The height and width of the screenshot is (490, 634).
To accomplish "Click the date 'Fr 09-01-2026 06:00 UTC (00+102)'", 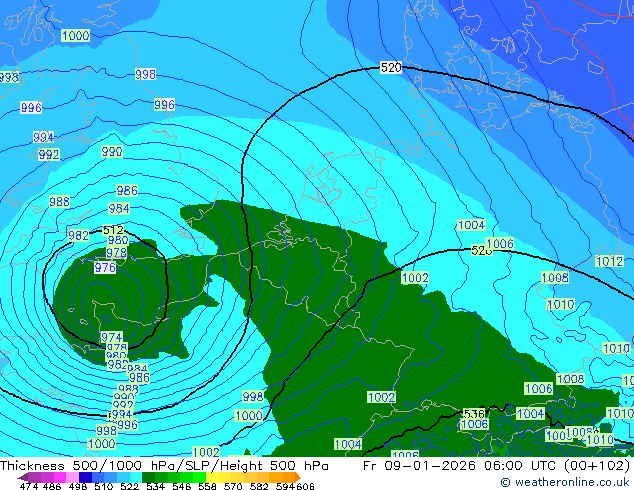I will (497, 466).
